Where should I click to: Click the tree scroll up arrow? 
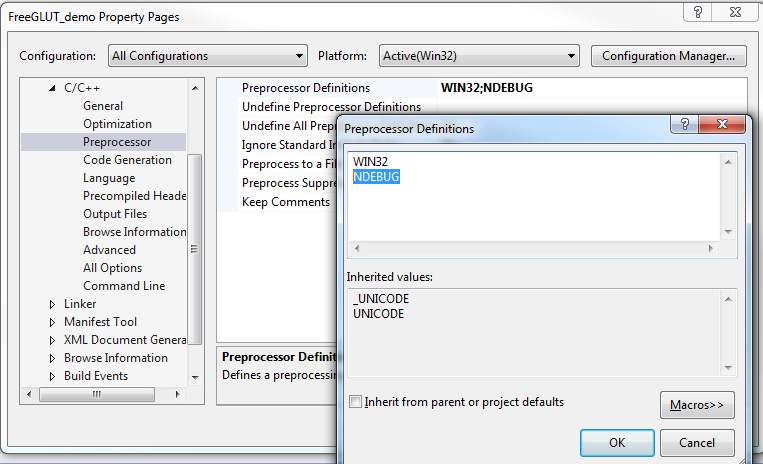pos(195,88)
